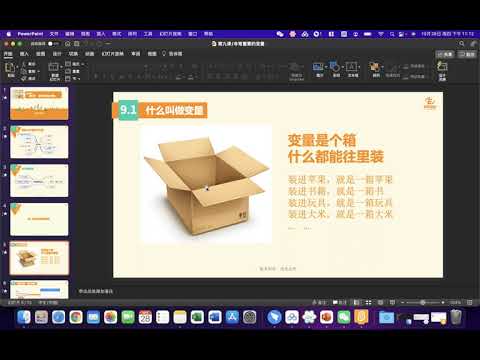
Task: Click the Paste clipboard icon
Action: click(11, 68)
